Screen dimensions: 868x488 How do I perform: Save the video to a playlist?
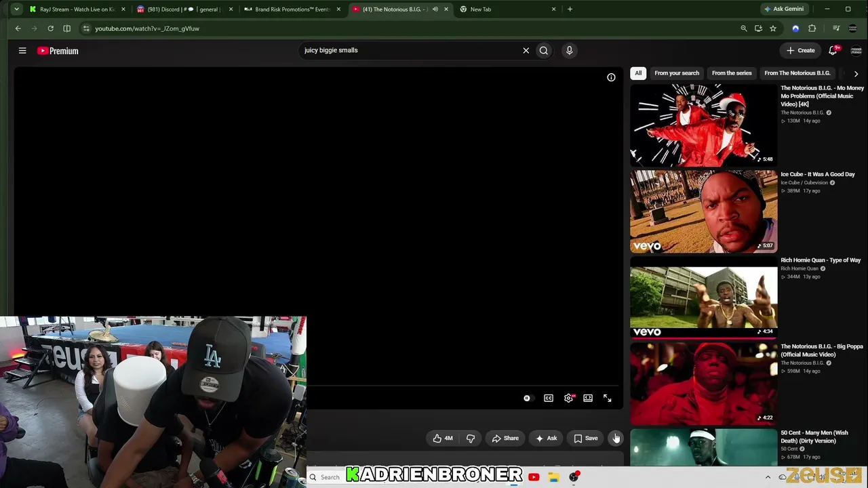[586, 439]
